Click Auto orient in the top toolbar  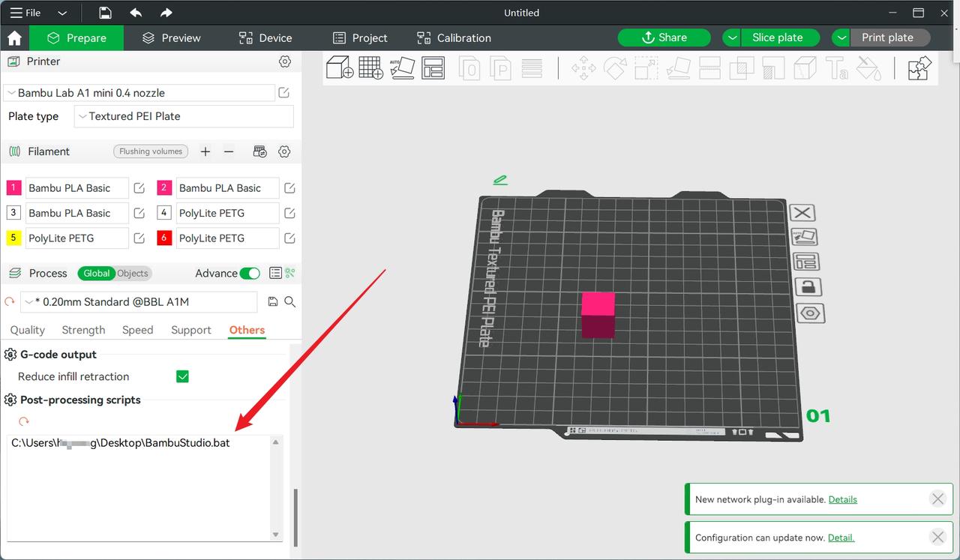[x=403, y=67]
